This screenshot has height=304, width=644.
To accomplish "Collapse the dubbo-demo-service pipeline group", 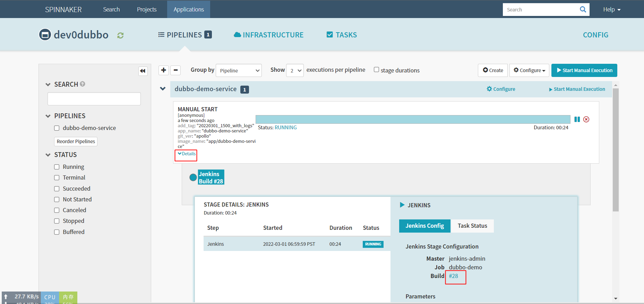I will click(x=163, y=89).
